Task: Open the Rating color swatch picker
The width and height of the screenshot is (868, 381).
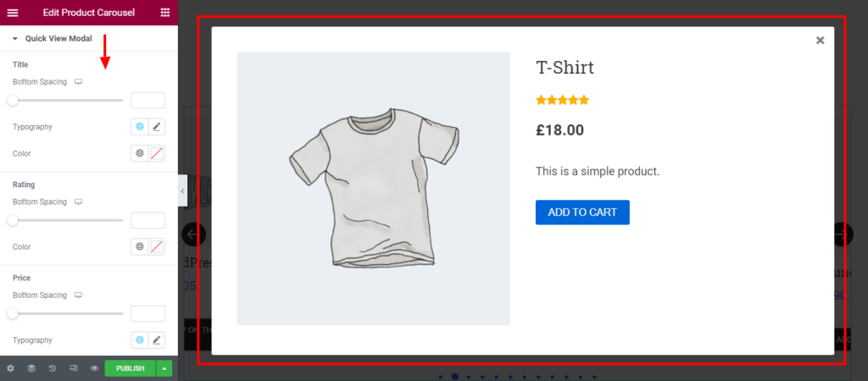Action: click(x=156, y=247)
